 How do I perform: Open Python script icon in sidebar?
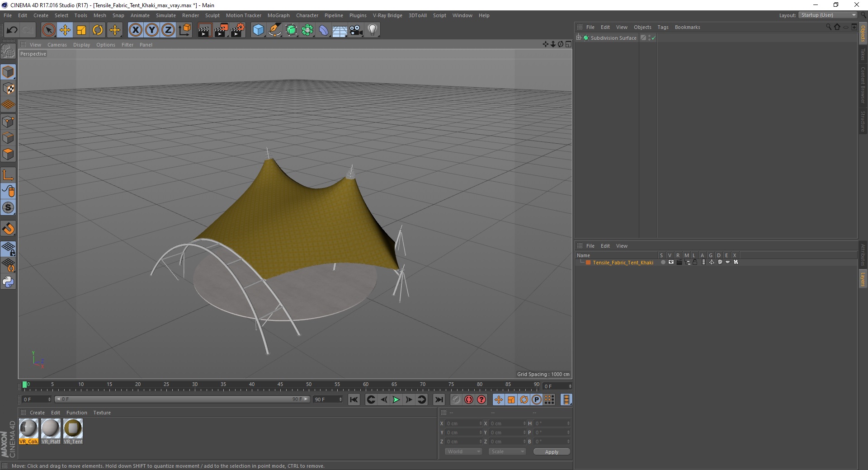tap(8, 282)
